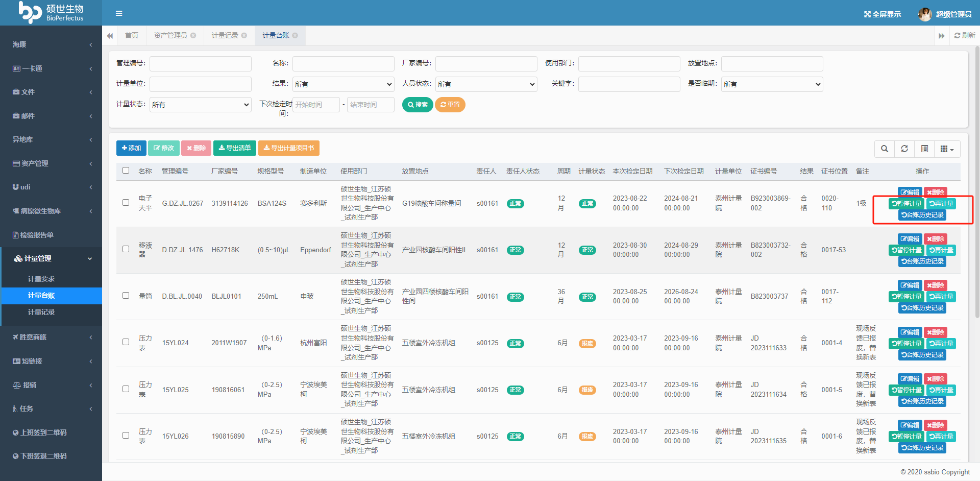Click 删除 for the 电子天平 row

(935, 192)
